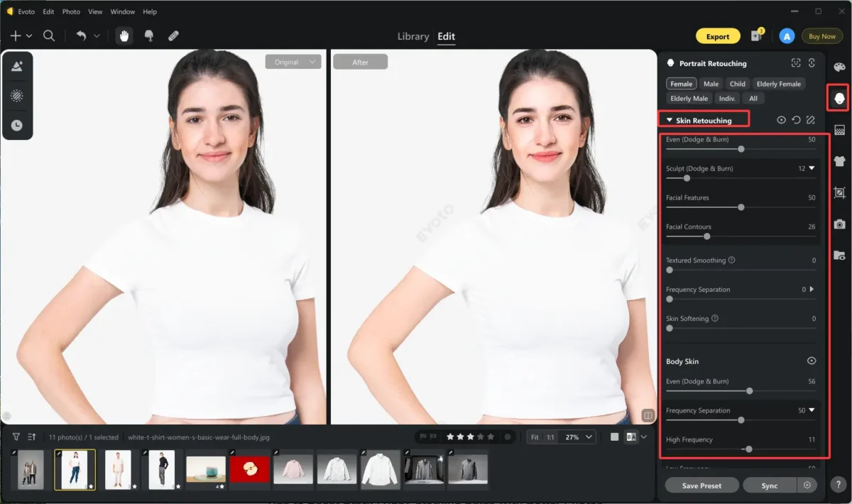Open the add/import plus button
Screen dimensions: 852x504
pos(16,36)
